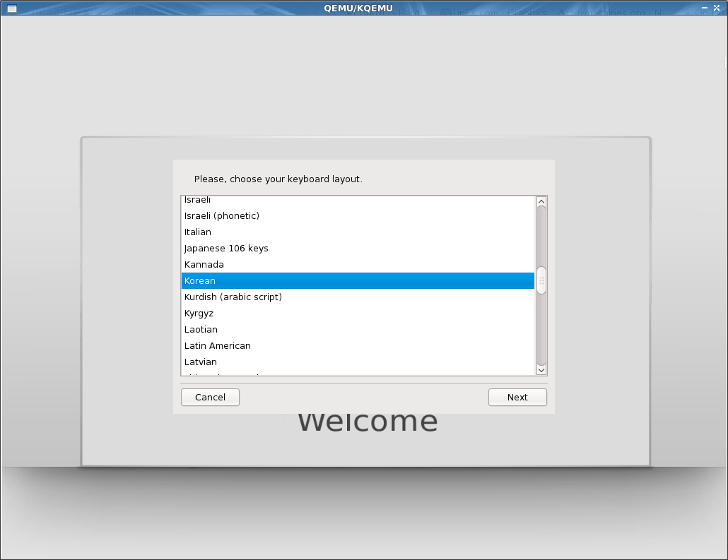Viewport: 728px width, 560px height.
Task: Select the Latvian keyboard layout
Action: pyautogui.click(x=358, y=362)
